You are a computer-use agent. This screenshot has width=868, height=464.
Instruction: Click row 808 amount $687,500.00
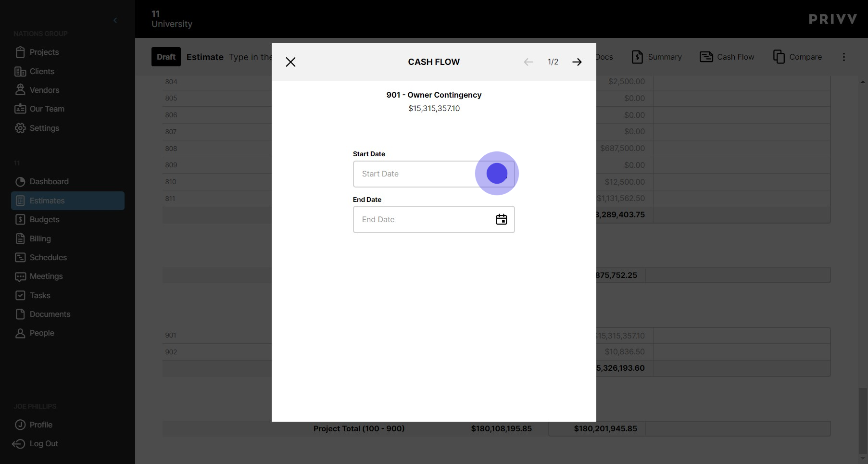(622, 148)
